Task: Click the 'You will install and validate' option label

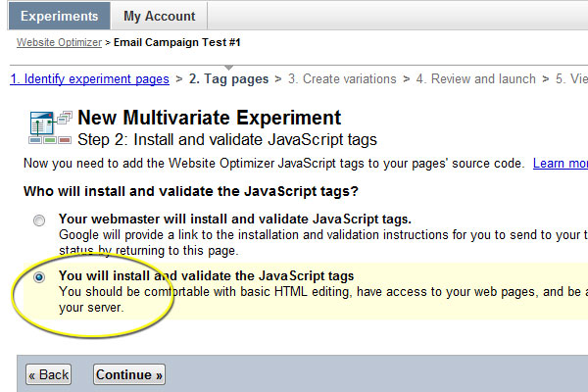Action: point(206,276)
